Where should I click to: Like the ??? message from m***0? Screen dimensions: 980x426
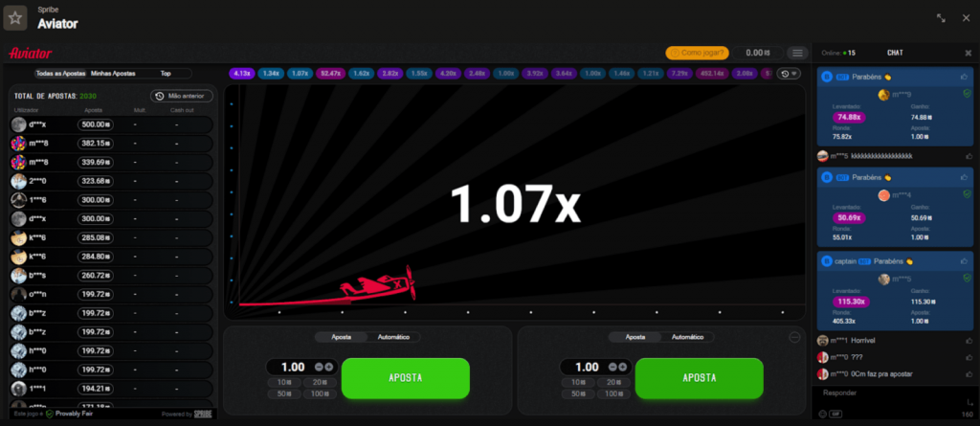pos(969,357)
